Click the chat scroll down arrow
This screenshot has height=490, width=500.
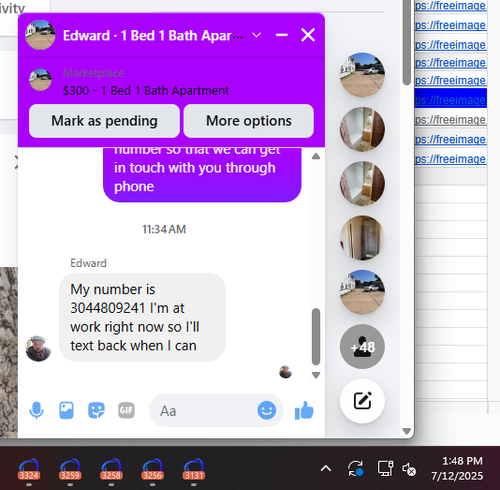316,375
